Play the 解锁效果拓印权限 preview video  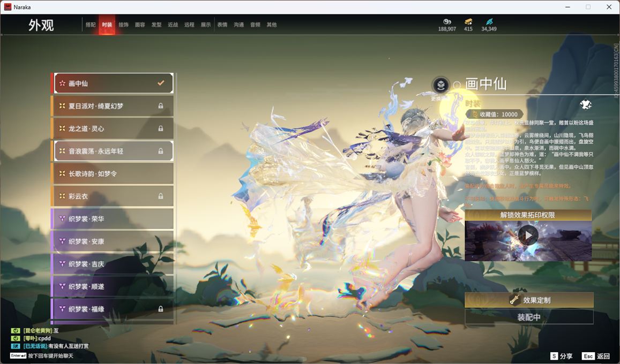528,236
